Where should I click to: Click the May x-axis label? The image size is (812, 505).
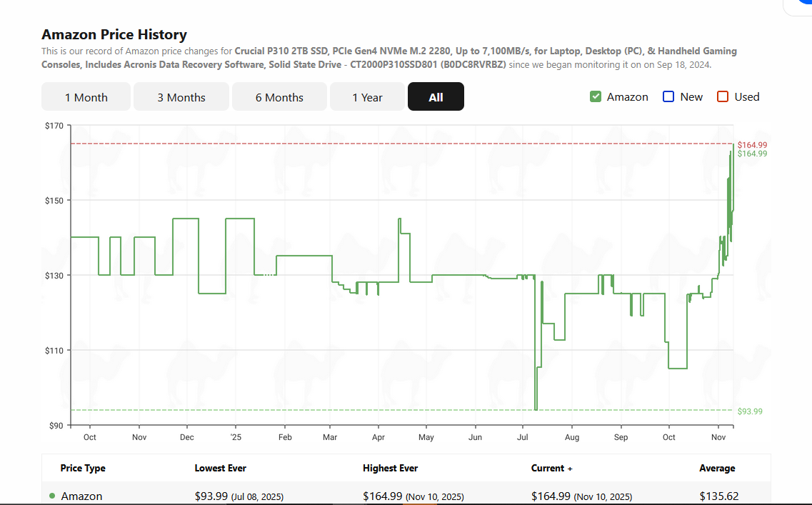coord(426,437)
